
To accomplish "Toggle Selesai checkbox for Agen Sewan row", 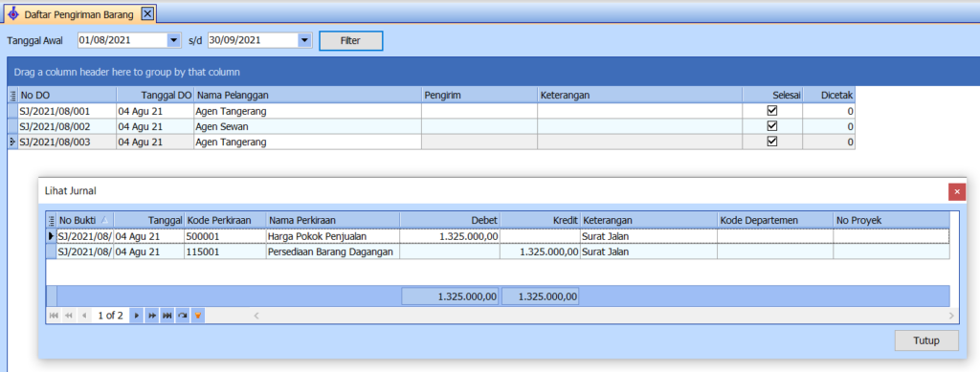I will (772, 126).
